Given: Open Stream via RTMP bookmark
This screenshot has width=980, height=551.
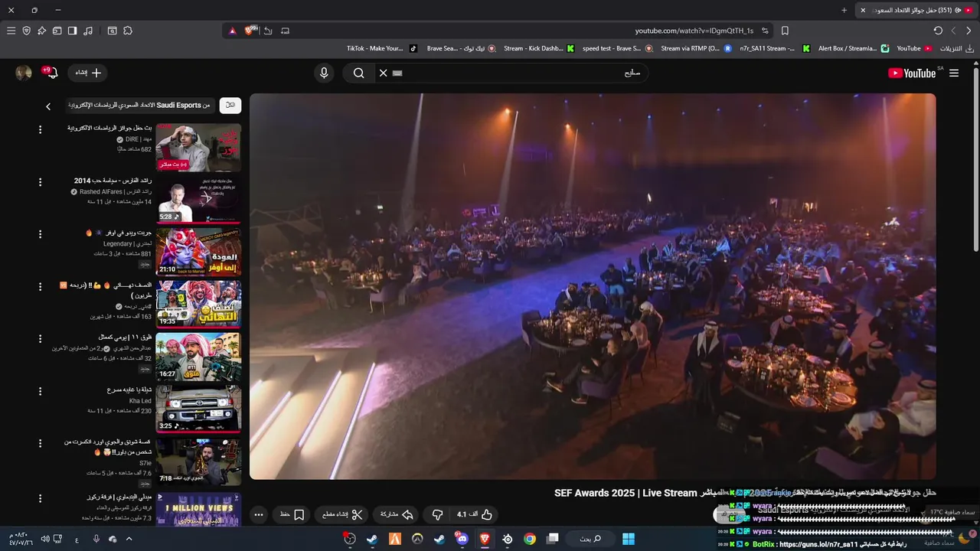Looking at the screenshot, I should pos(696,48).
